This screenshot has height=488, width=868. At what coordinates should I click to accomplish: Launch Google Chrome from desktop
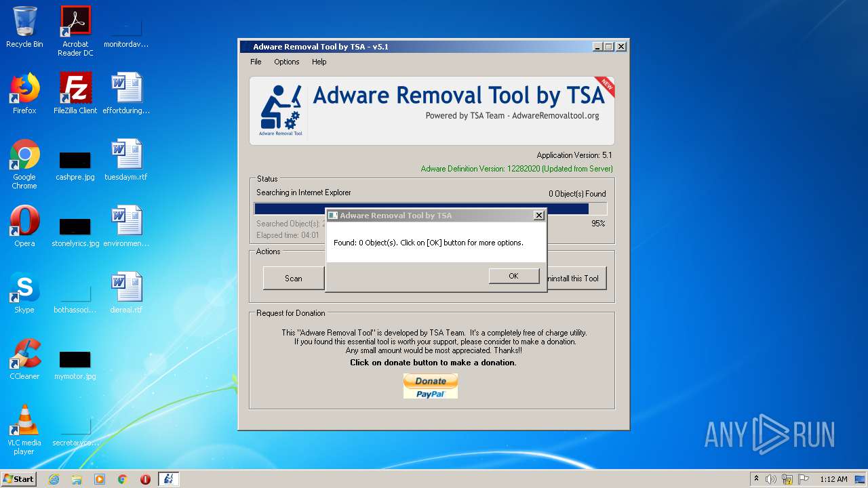tap(24, 164)
